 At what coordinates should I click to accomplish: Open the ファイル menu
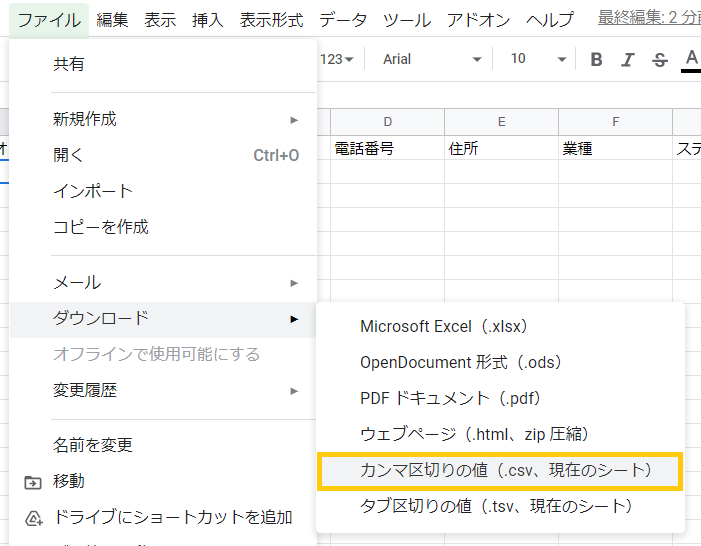tap(49, 20)
